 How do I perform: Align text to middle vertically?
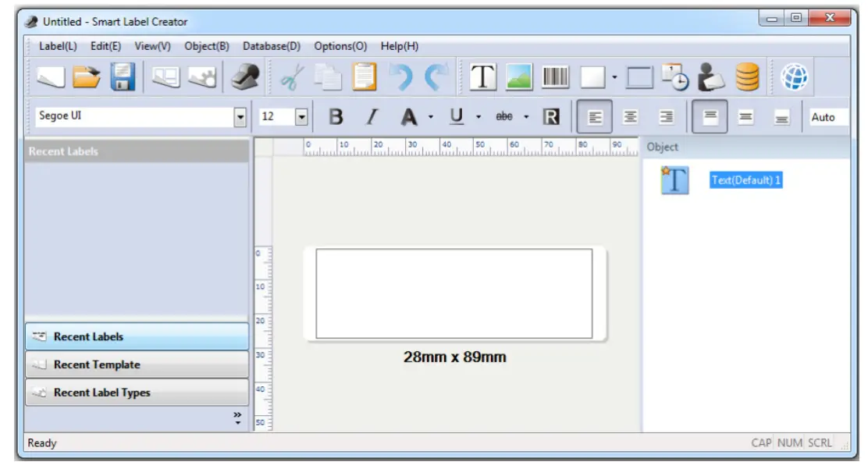[745, 117]
